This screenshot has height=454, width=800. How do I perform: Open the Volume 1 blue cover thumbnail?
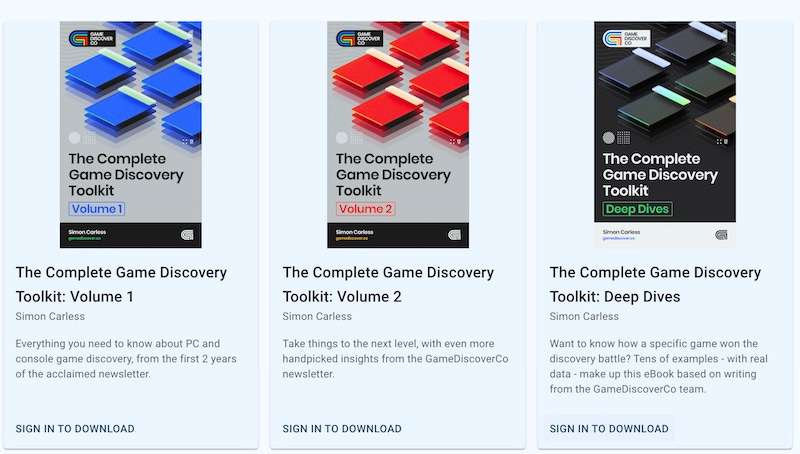coord(131,135)
